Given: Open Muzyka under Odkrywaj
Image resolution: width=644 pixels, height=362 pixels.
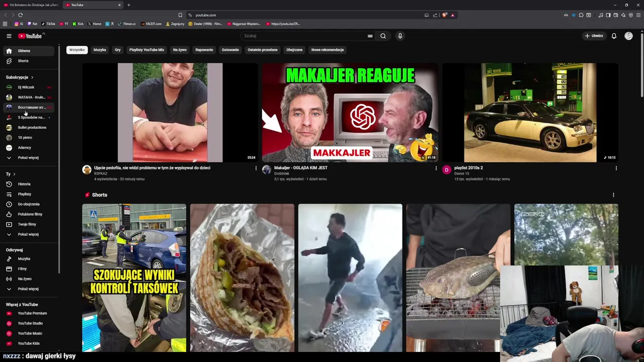Looking at the screenshot, I should [29, 258].
